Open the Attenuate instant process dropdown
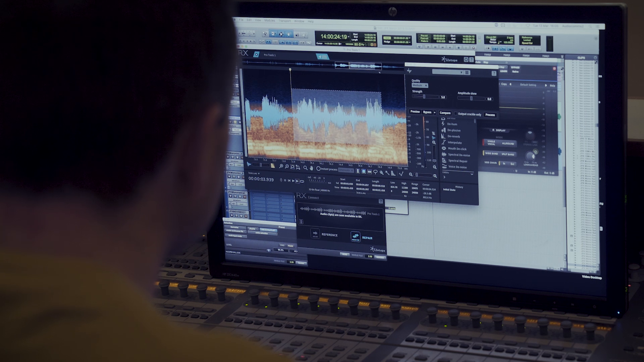644x362 pixels. (x=346, y=170)
